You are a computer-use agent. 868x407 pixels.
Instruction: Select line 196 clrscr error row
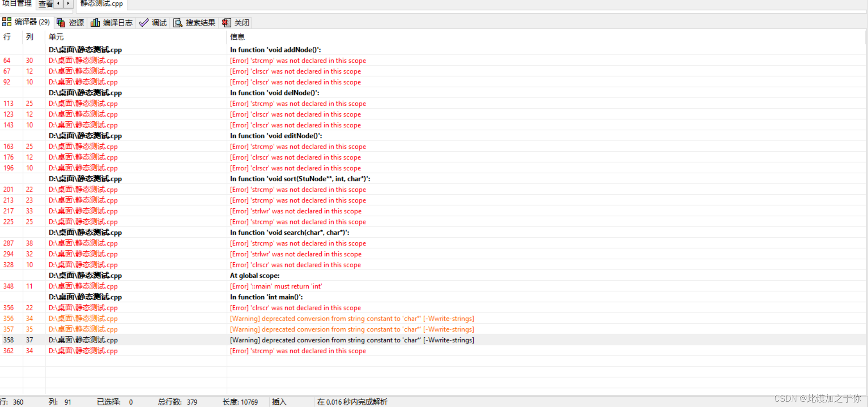[x=433, y=168]
